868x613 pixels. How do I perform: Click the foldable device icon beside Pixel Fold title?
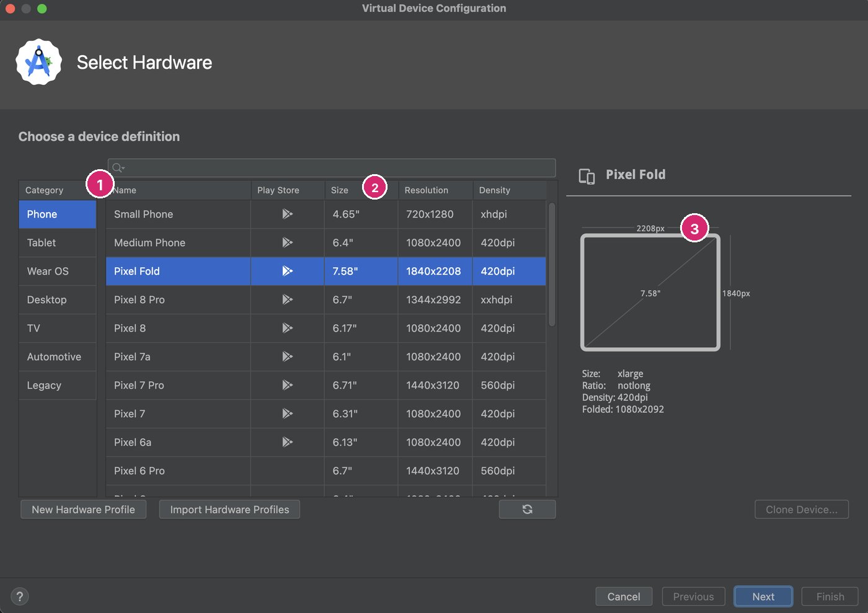587,176
